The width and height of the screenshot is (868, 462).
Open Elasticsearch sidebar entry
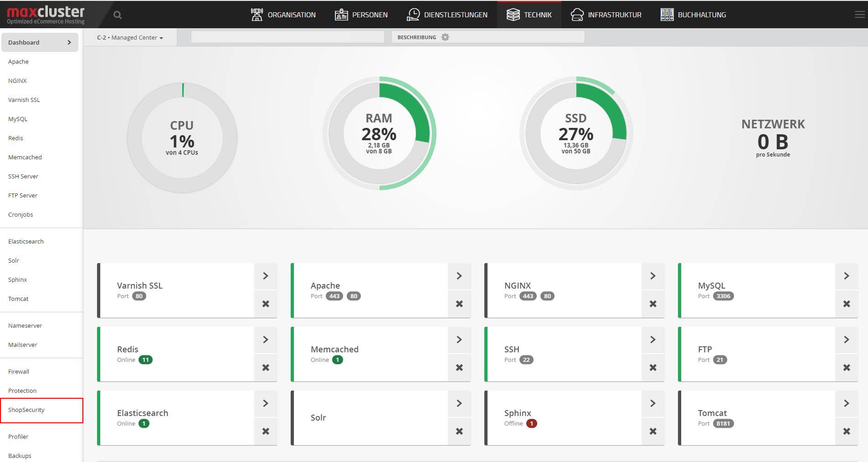click(26, 241)
